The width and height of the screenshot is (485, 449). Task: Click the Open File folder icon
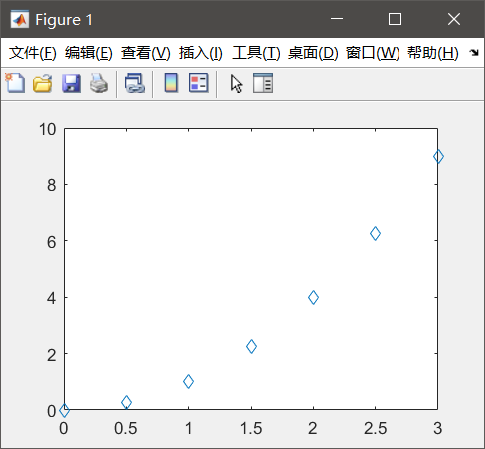click(43, 83)
